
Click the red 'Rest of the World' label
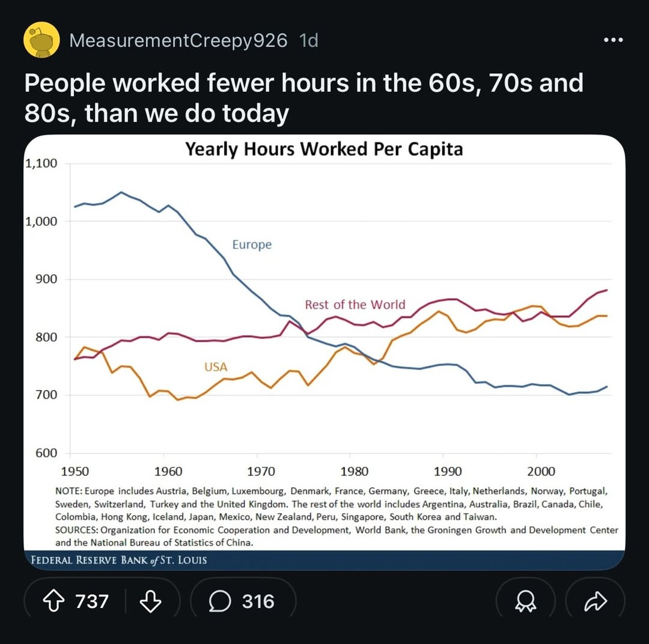(355, 305)
